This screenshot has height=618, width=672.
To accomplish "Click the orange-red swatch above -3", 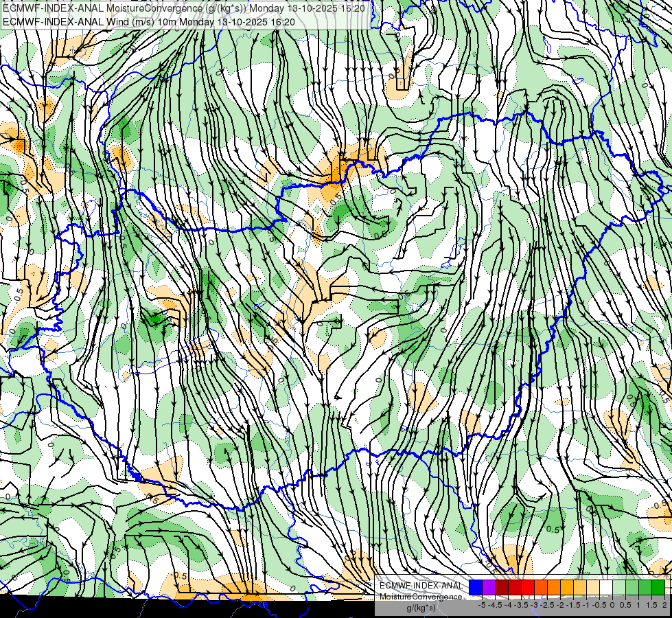I will click(541, 587).
